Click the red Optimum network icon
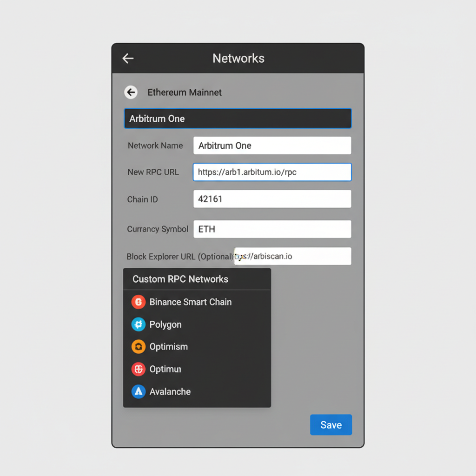Screen dimensions: 476x476 [138, 369]
